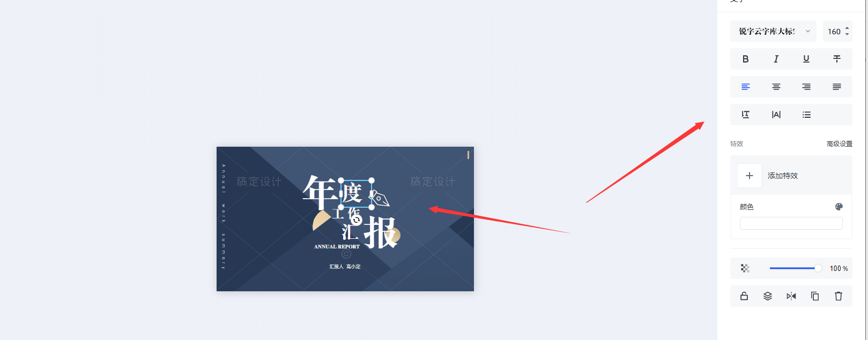Justify the text alignment
Image resolution: width=868 pixels, height=340 pixels.
pyautogui.click(x=837, y=87)
